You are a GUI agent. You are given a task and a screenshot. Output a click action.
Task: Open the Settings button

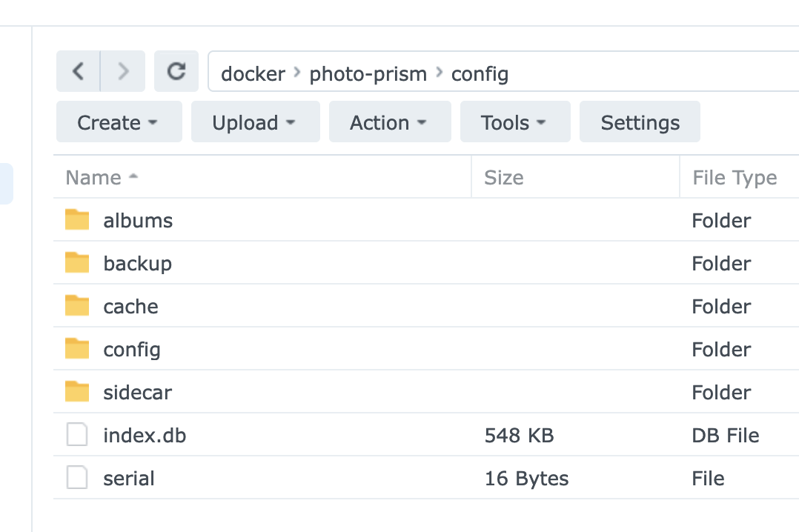[640, 122]
